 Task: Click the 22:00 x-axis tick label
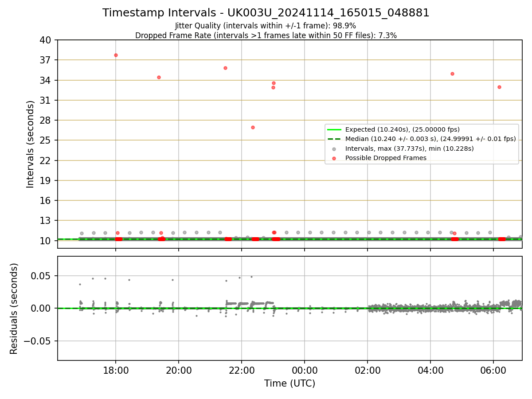point(242,371)
